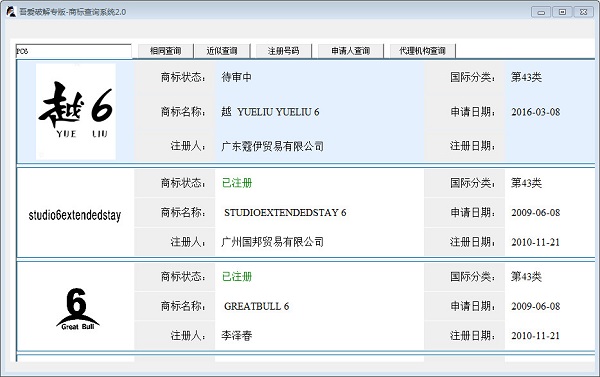Select 第43类 in the STUDIOEXTENDEDSTAY record
The image size is (600, 377).
pos(527,183)
